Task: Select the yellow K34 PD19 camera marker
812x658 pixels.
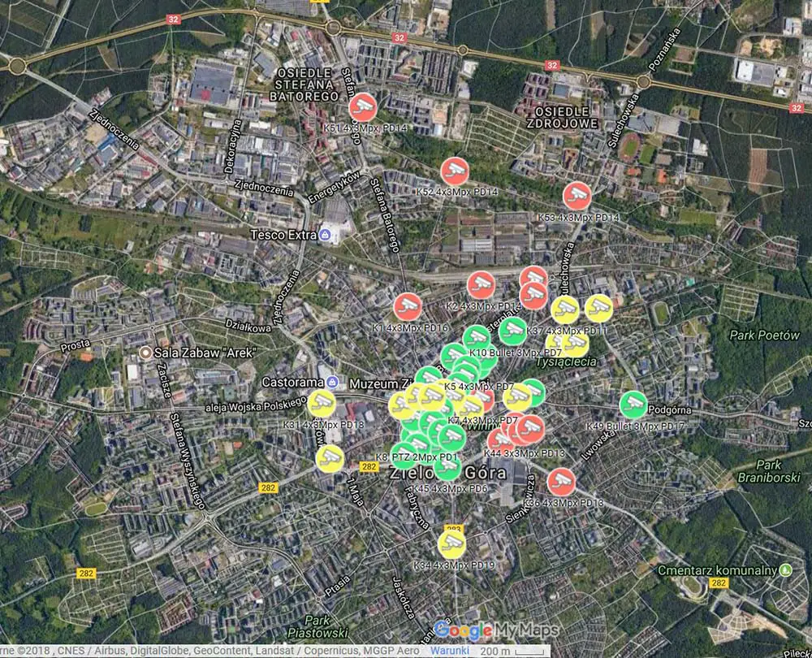Action: coord(452,543)
